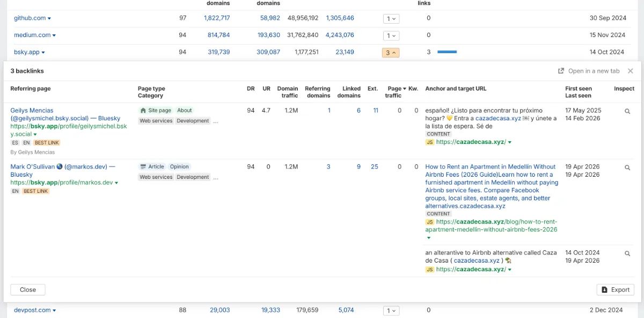Click medium.com linked domains value 193,630

pos(269,35)
